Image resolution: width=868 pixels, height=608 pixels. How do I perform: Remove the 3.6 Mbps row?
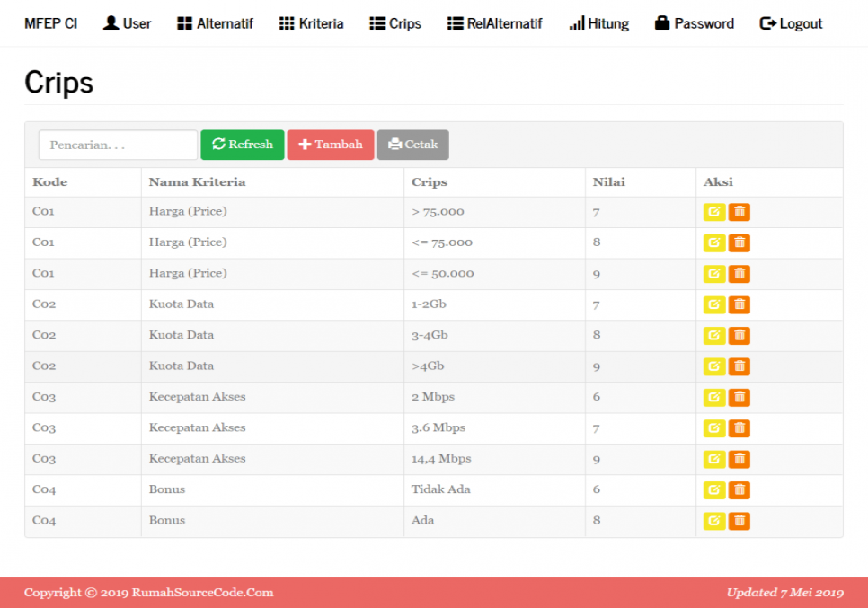pos(739,427)
